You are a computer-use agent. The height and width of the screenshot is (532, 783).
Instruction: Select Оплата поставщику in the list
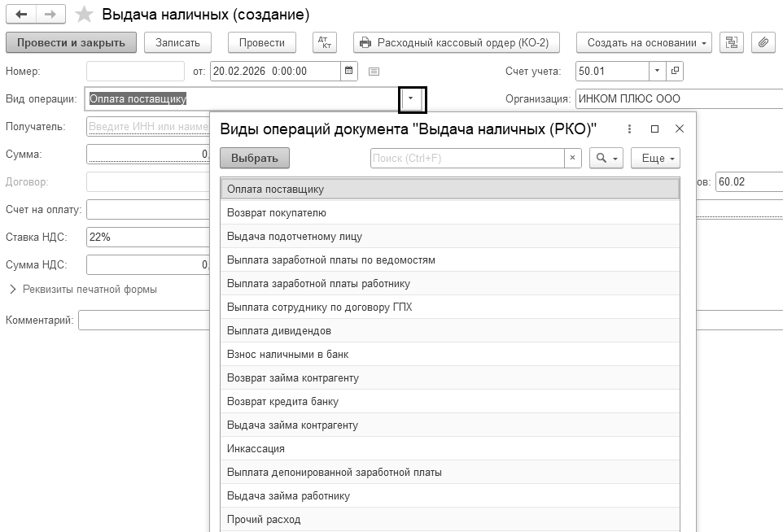click(x=450, y=190)
